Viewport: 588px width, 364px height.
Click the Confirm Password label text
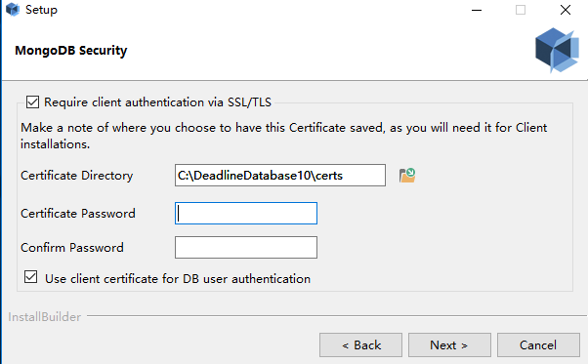(72, 248)
